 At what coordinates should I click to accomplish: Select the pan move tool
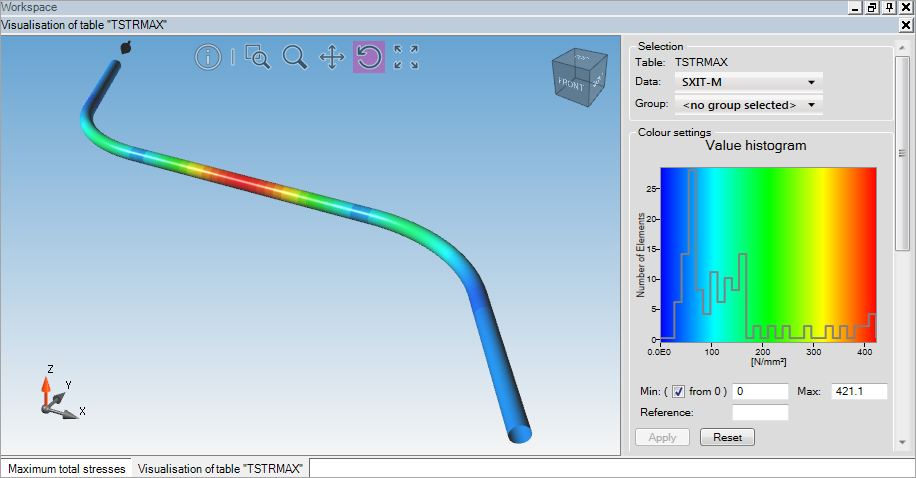(x=331, y=58)
